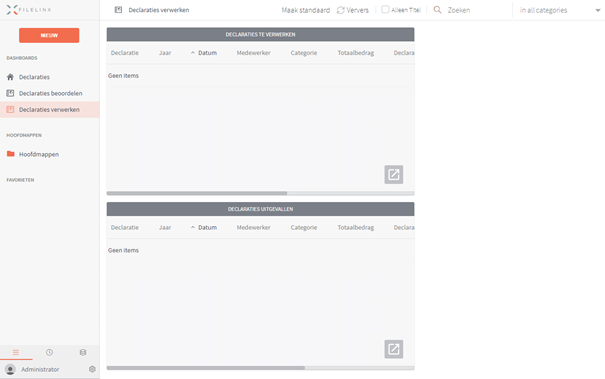
Task: Open the Declaraties dashboard home icon
Action: 10,77
